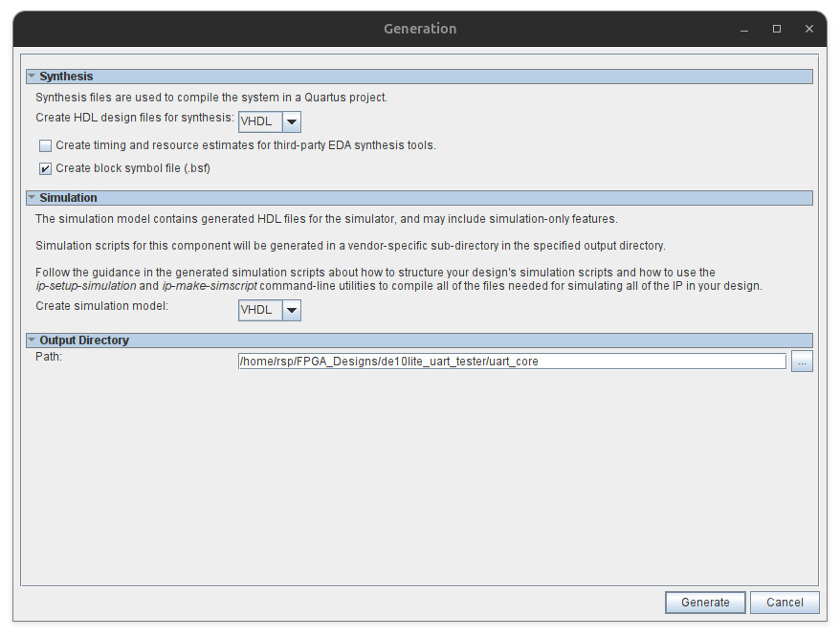Click the output directory Path text field
This screenshot has width=840, height=637.
(511, 362)
